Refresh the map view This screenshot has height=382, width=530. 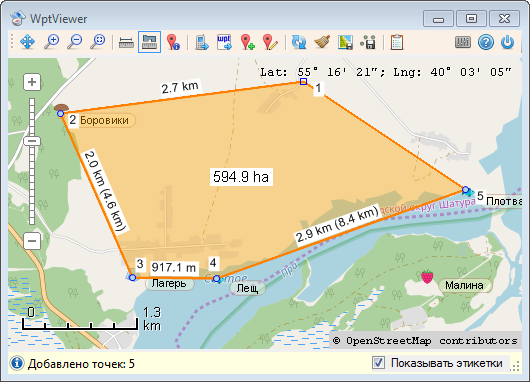click(x=299, y=42)
